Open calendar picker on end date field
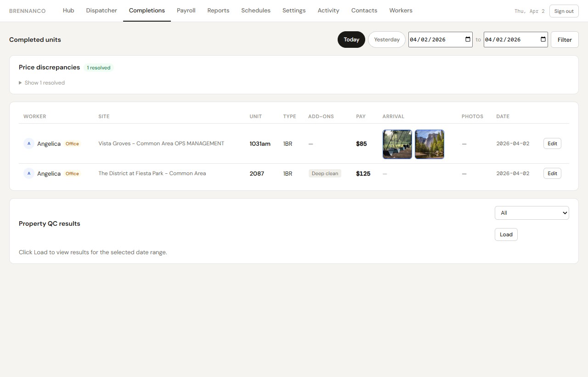Image resolution: width=588 pixels, height=377 pixels. tap(543, 40)
